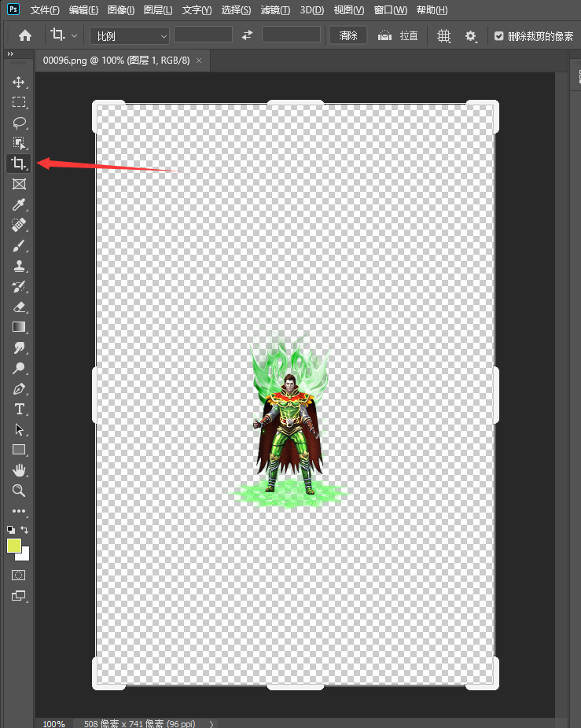This screenshot has width=581, height=728.
Task: Open crop overlay grid options
Action: [444, 36]
